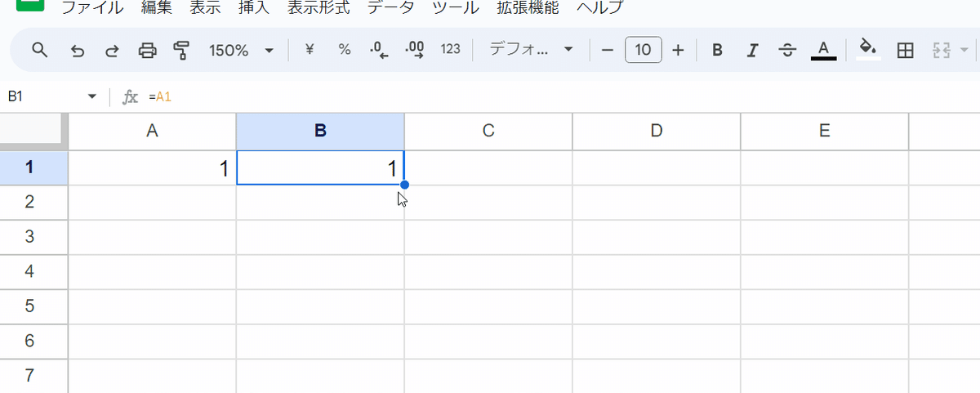Open the default font dropdown
This screenshot has width=980, height=393.
pos(531,50)
